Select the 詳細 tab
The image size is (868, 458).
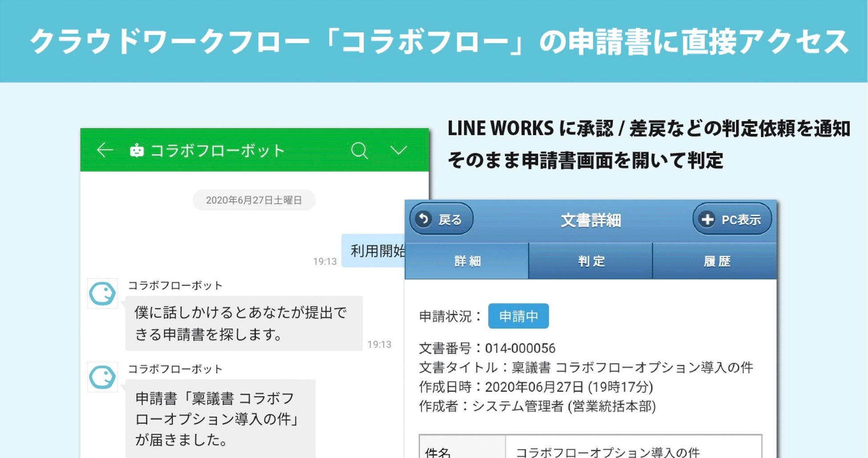467,261
